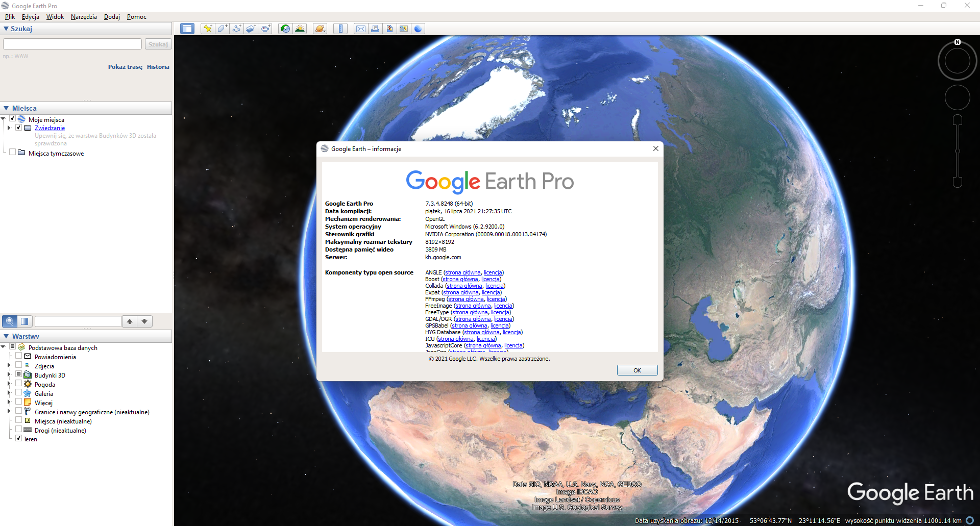This screenshot has width=980, height=526.
Task: Click the View in Google Maps icon
Action: 404,29
